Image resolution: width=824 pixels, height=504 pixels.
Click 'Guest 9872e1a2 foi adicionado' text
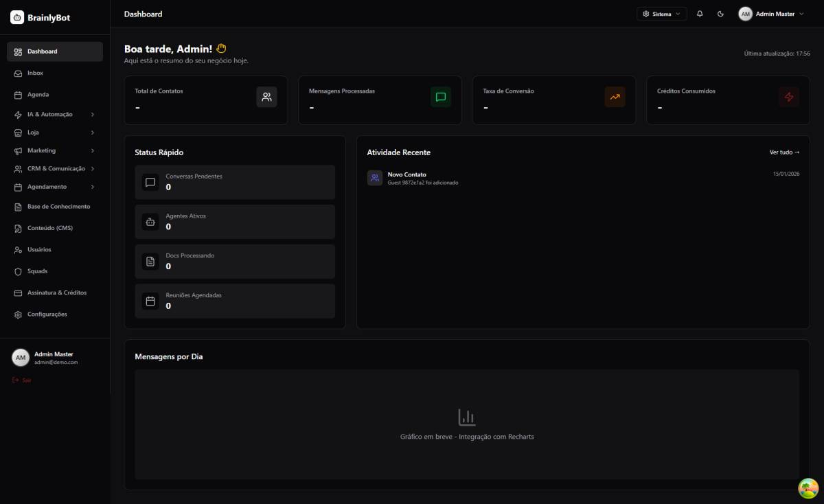point(423,183)
